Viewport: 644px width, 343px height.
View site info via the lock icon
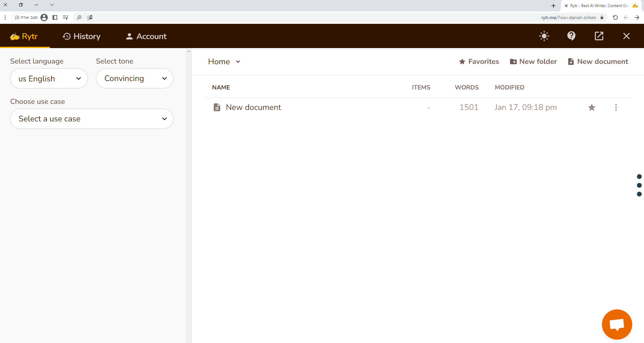point(602,17)
